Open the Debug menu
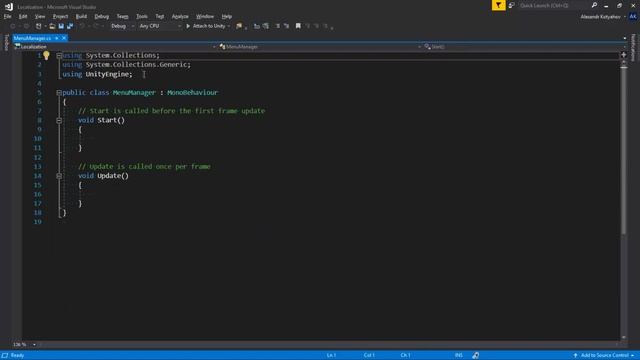 click(102, 16)
